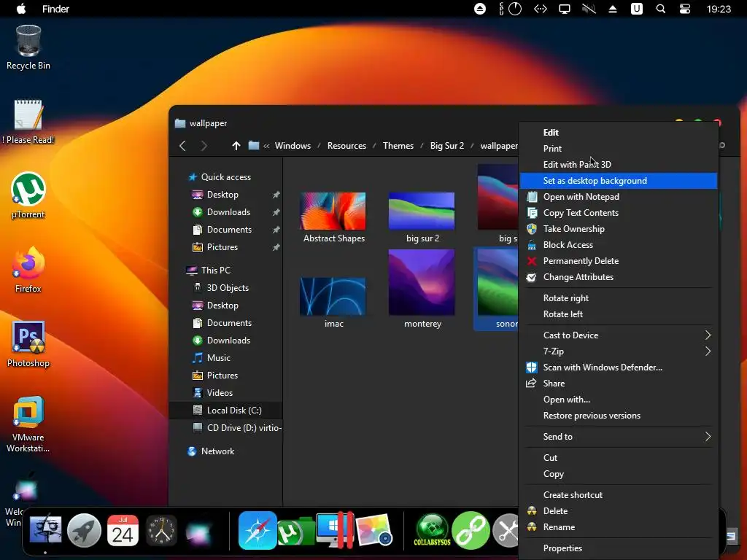747x560 pixels.
Task: Choose Change Attributes
Action: (x=619, y=277)
